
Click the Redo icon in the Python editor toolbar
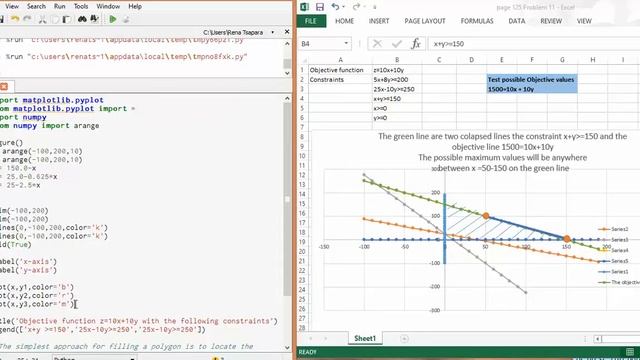[27, 19]
